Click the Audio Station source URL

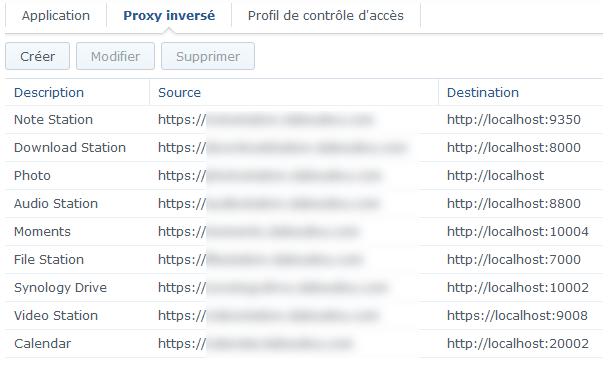click(x=269, y=204)
